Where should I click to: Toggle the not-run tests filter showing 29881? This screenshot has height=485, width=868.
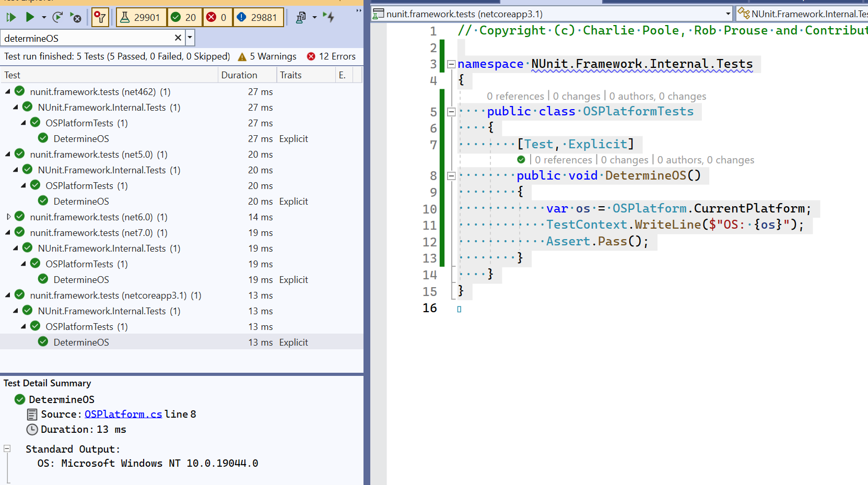259,17
